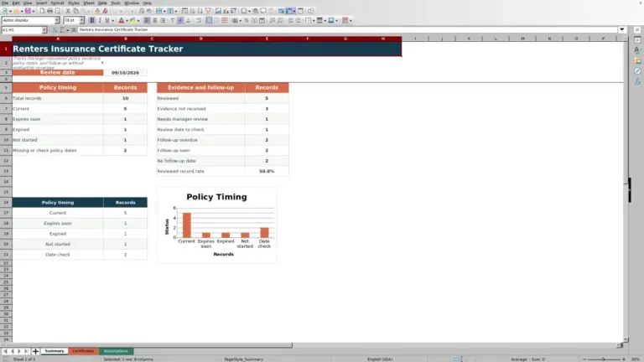Click the Add new sheet plus button
The width and height of the screenshot is (644, 362).
point(35,351)
